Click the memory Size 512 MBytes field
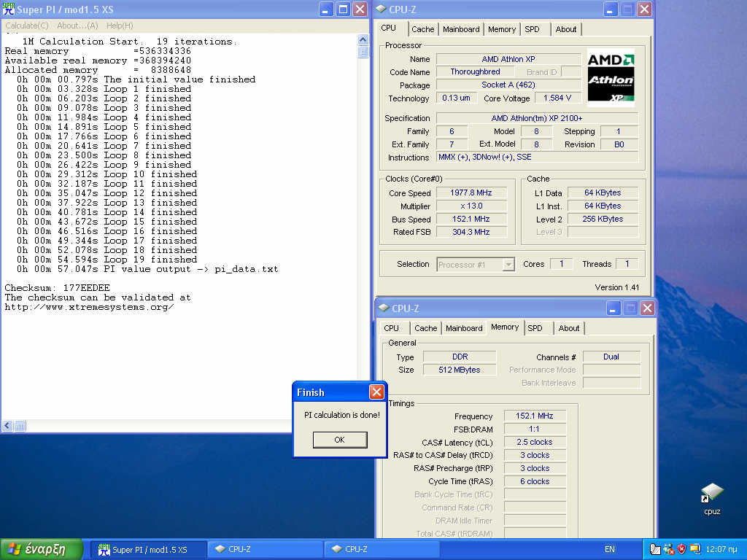The width and height of the screenshot is (747, 560). 460,370
